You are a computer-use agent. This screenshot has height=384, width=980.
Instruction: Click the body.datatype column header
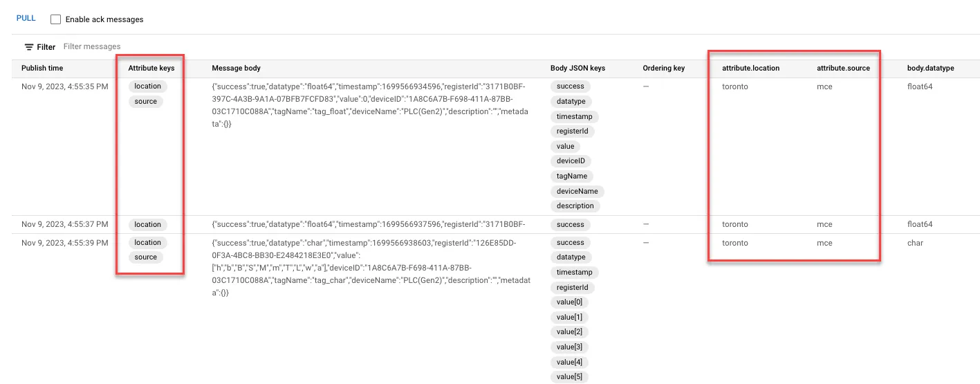[930, 68]
